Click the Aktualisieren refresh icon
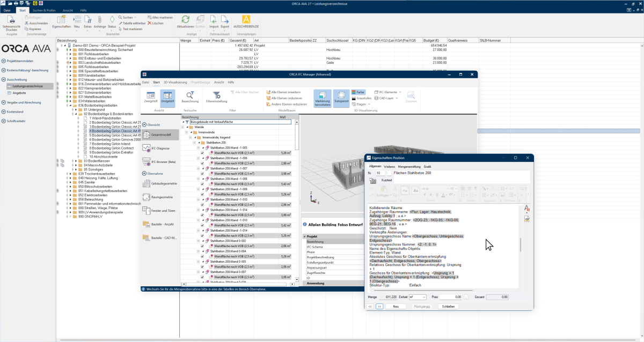 tap(185, 20)
